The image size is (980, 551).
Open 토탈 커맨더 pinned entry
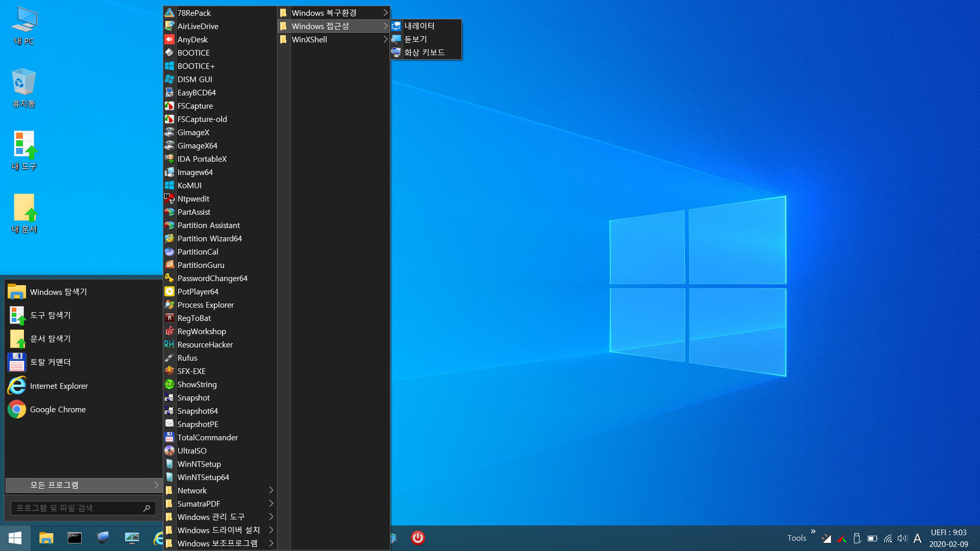click(x=84, y=362)
